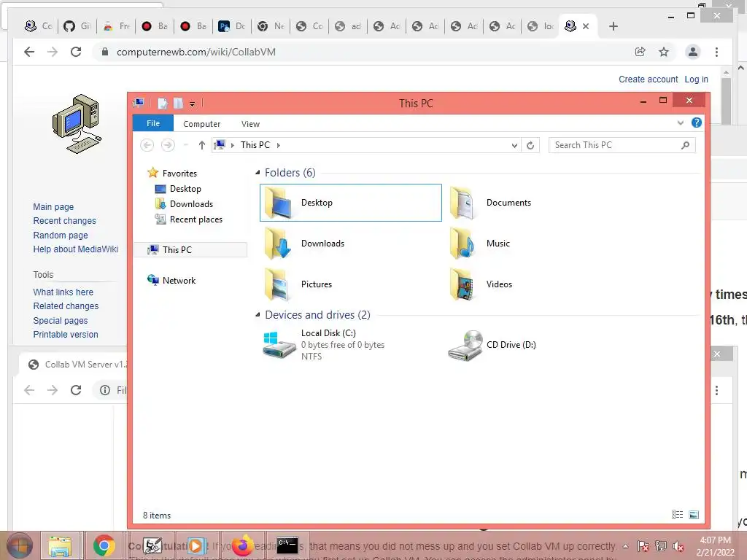Open a new Chrome tab with plus button
Viewport: 747px width, 560px height.
613,26
